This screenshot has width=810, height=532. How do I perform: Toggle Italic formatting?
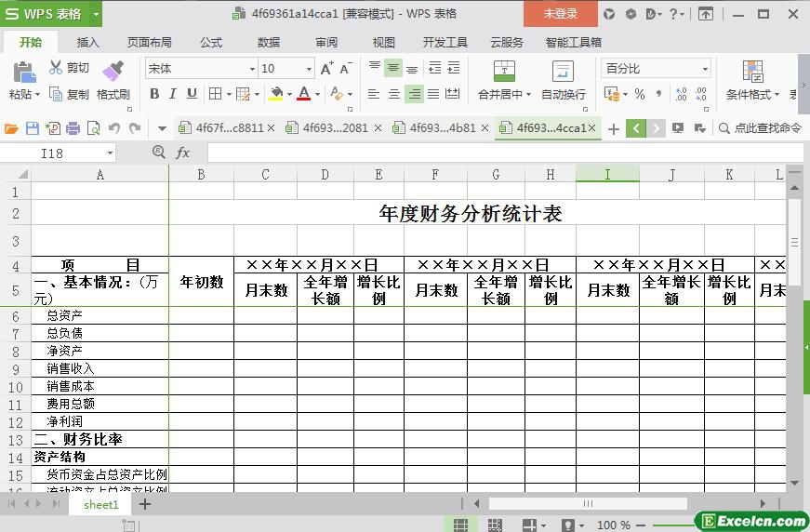(x=173, y=94)
